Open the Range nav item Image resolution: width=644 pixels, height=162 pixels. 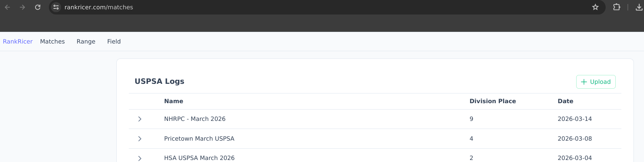(86, 42)
